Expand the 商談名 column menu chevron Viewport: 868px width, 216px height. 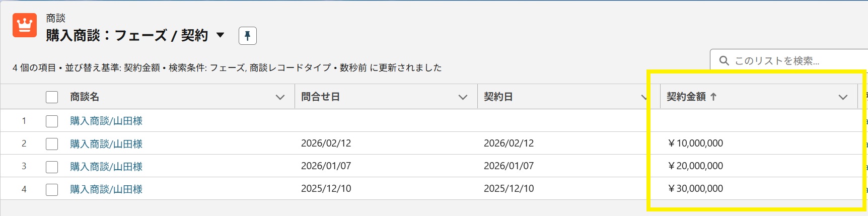pos(280,97)
